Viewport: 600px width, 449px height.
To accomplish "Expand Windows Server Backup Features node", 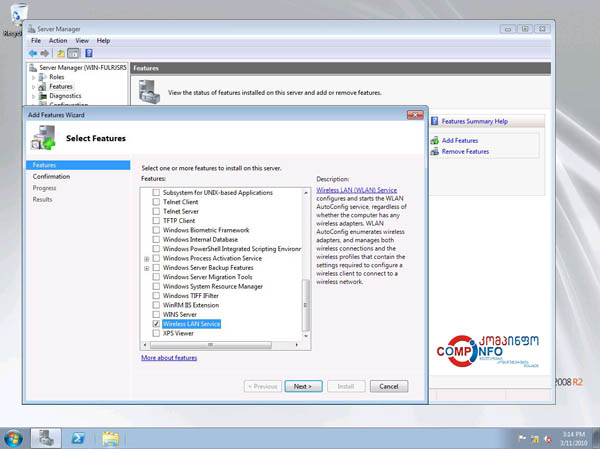I will point(147,268).
